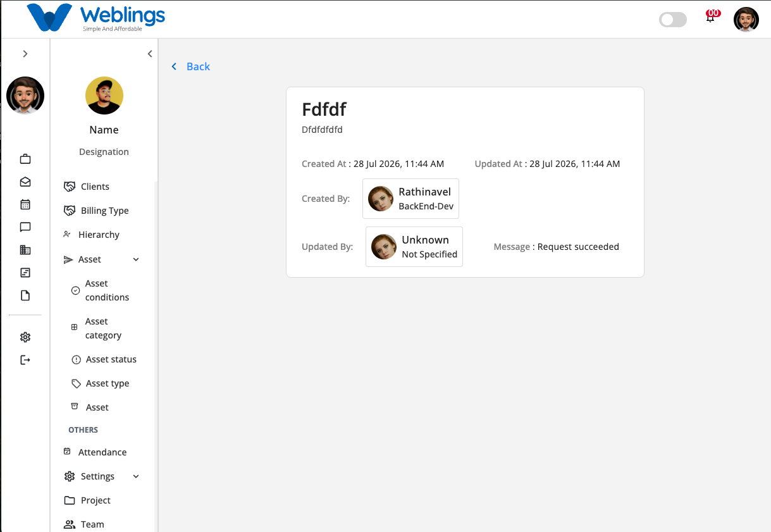Click the side menu profile photo above Name
The height and width of the screenshot is (532, 771).
[104, 96]
